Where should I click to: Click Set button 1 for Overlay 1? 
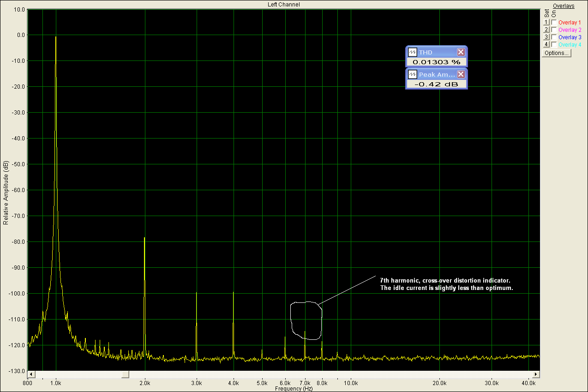(546, 22)
